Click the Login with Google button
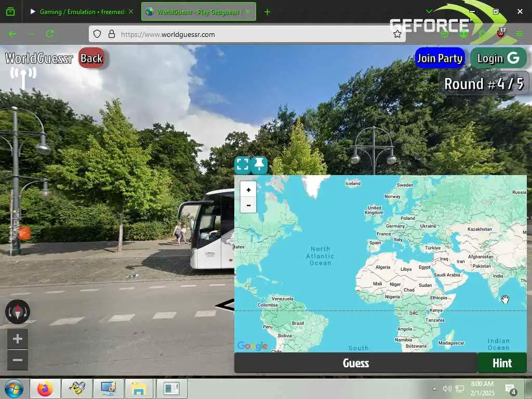This screenshot has height=399, width=532. pyautogui.click(x=498, y=58)
